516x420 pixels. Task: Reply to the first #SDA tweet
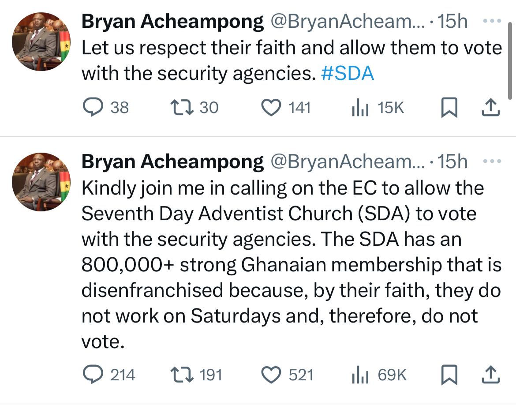pos(93,108)
